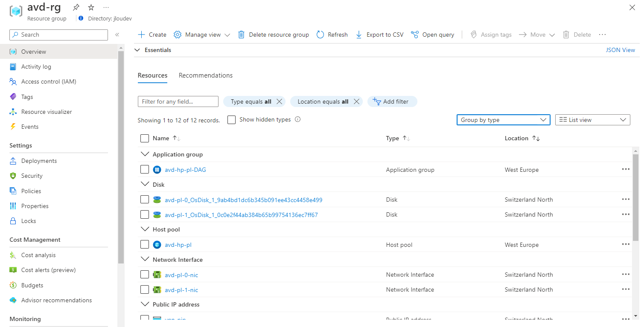
Task: Collapse the Application group section
Action: (x=145, y=154)
